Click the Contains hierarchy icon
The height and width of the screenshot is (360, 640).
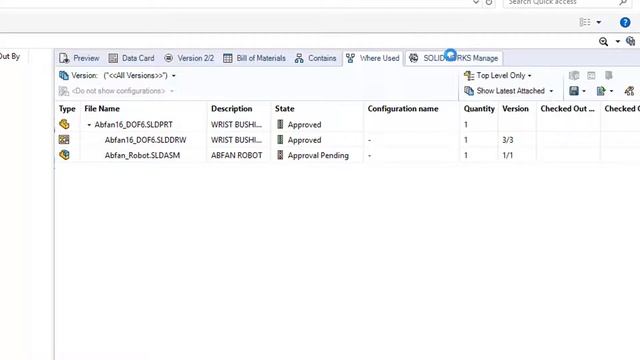point(299,58)
